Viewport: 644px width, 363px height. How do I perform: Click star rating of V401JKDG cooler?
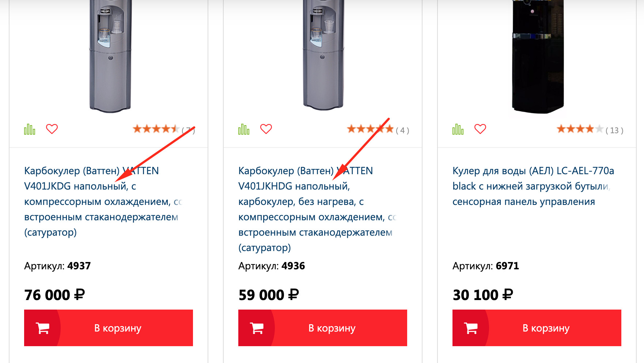pyautogui.click(x=156, y=129)
